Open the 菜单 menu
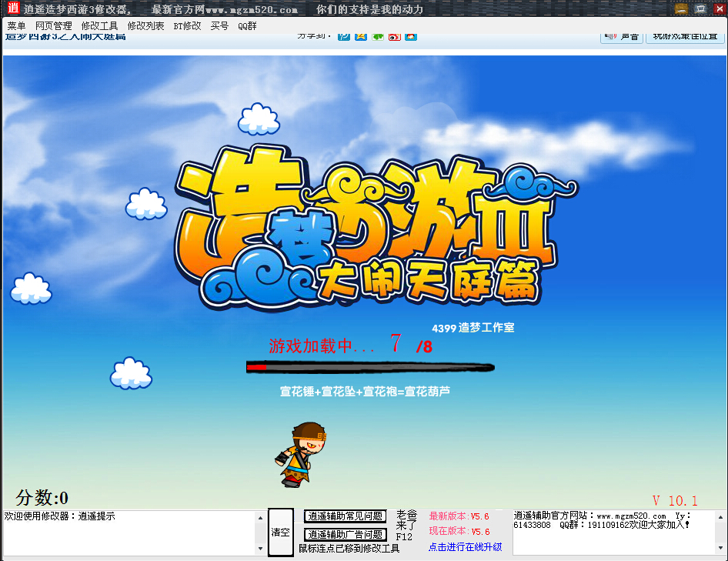Screen dimensions: 728x561 pos(16,26)
